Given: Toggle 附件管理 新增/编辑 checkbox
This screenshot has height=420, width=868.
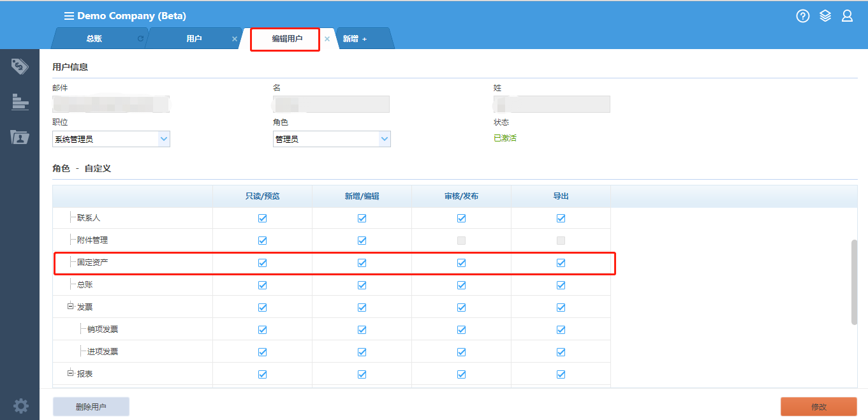Looking at the screenshot, I should [362, 240].
